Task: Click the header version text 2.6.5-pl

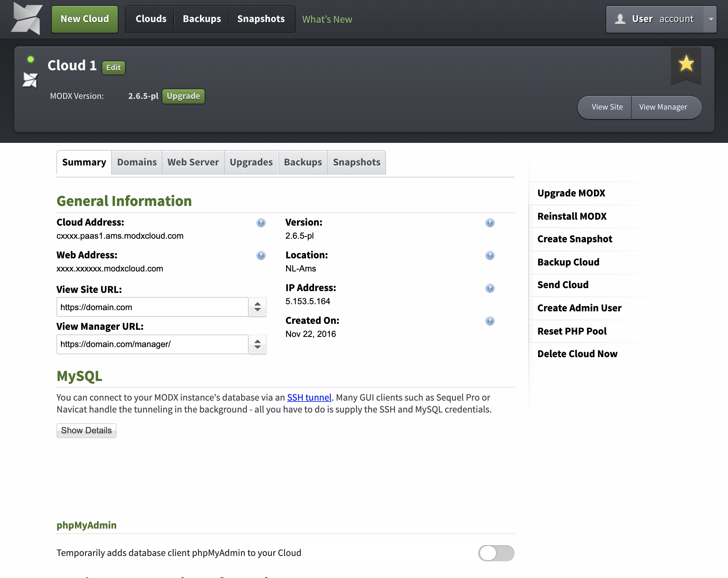Action: pos(143,96)
